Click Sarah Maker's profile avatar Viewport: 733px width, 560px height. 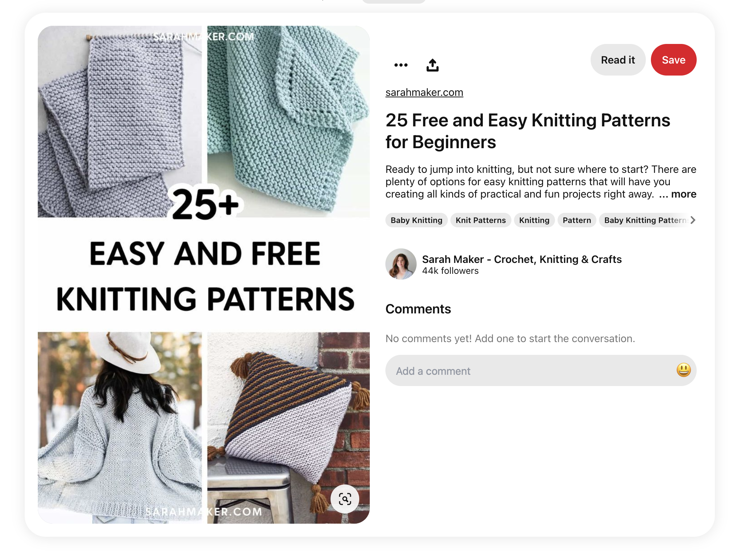tap(401, 264)
